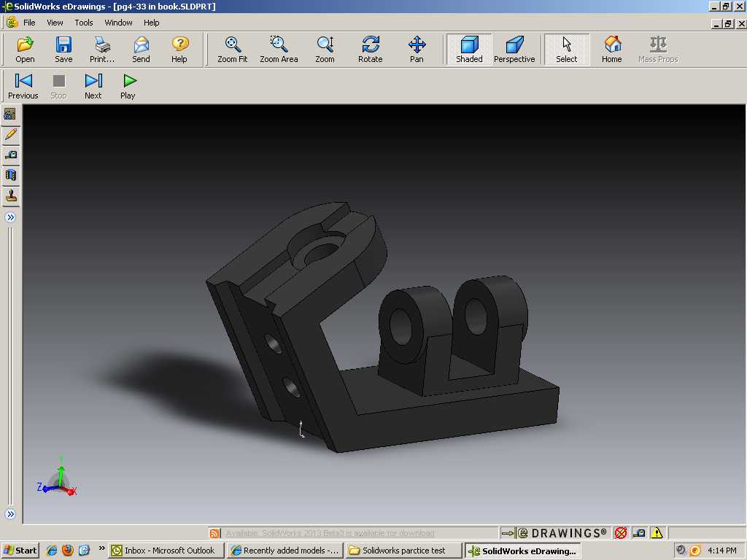Open the View menu
This screenshot has width=747, height=560.
click(x=55, y=23)
